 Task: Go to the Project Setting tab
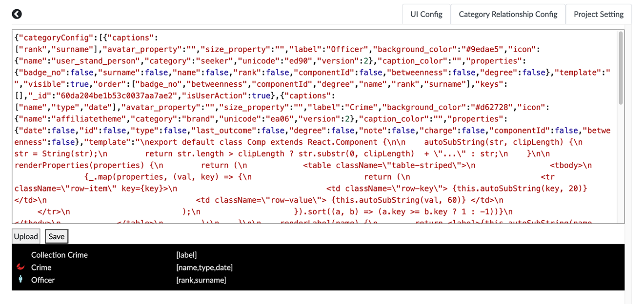[x=599, y=14]
